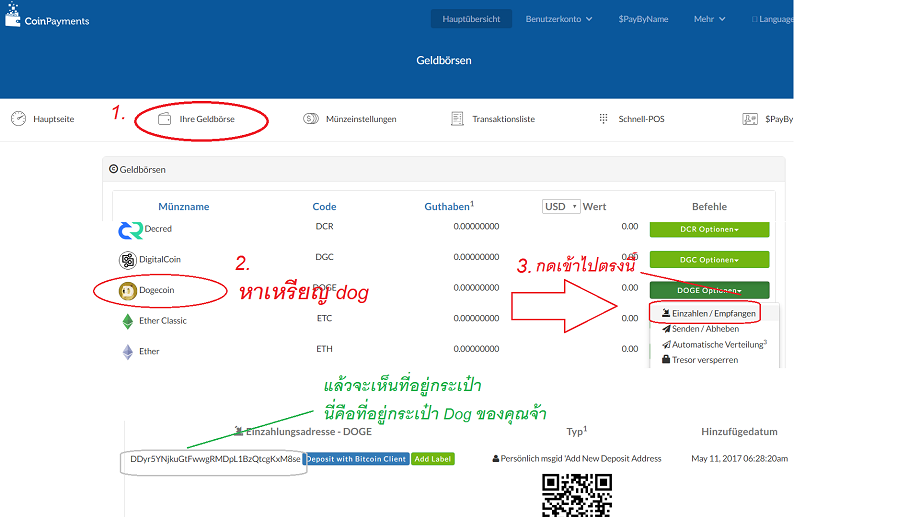Image resolution: width=920 pixels, height=517 pixels.
Task: Open DGC Optionen dropdown button
Action: 709,259
